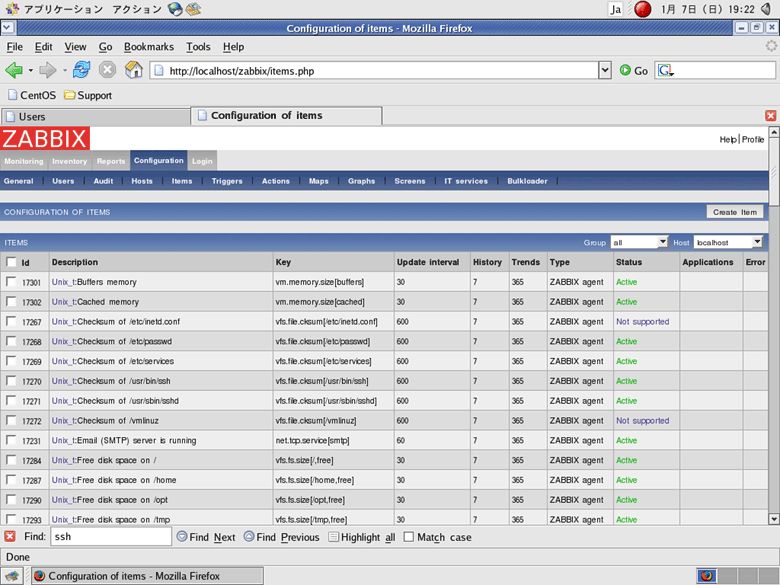780x585 pixels.
Task: Click the Home icon in toolbar
Action: [x=133, y=70]
